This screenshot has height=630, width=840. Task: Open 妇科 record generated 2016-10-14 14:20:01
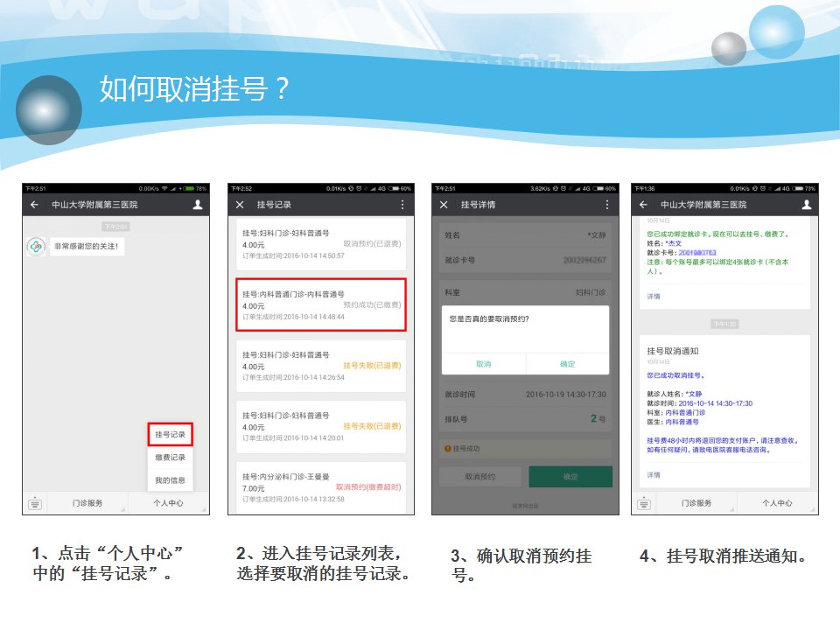click(x=321, y=426)
